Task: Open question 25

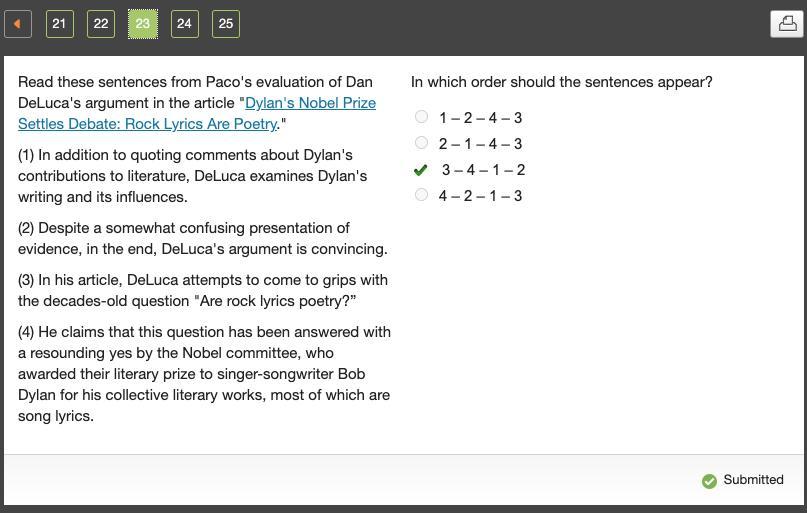Action: click(226, 24)
